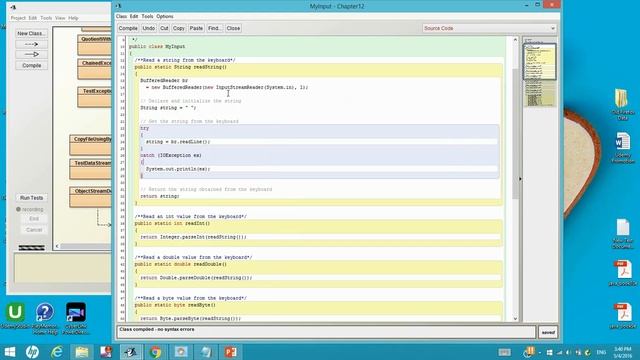Open Tools menu in BlueJ main window

pyautogui.click(x=46, y=18)
